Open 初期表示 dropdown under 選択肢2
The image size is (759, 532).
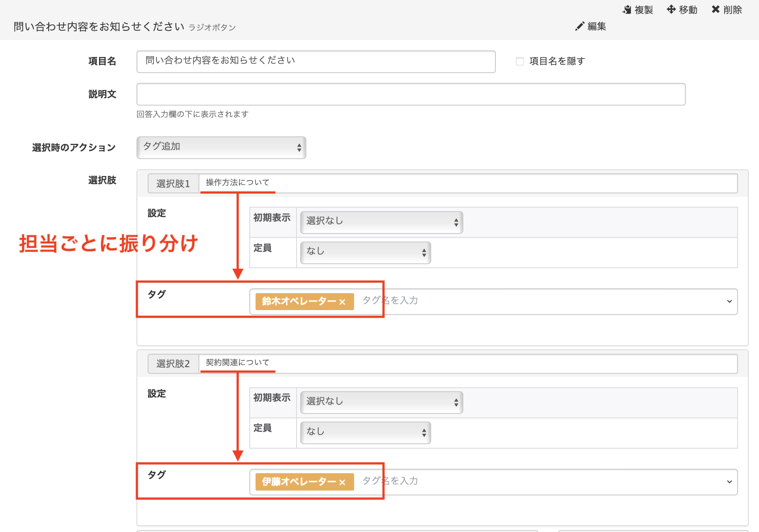coord(381,402)
